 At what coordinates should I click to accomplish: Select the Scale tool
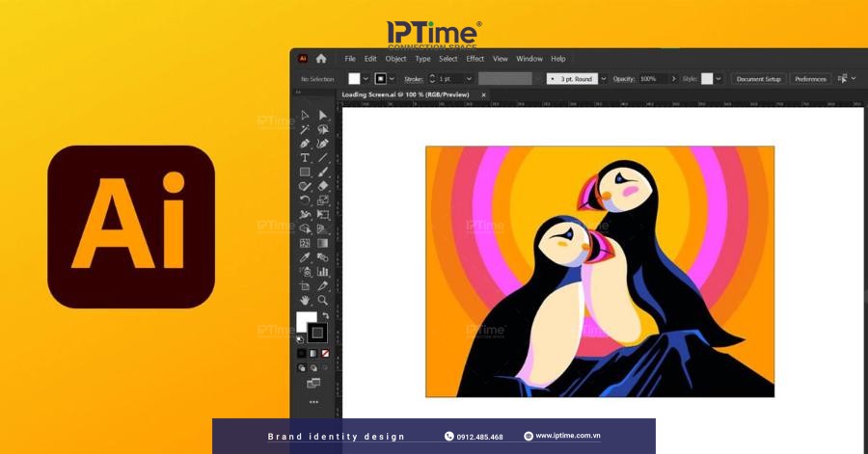coord(323,200)
